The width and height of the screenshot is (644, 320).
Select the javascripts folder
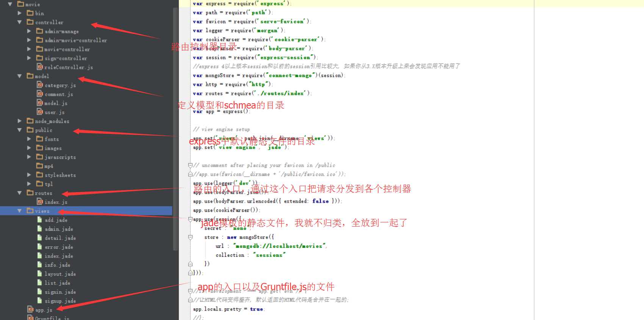[60, 157]
